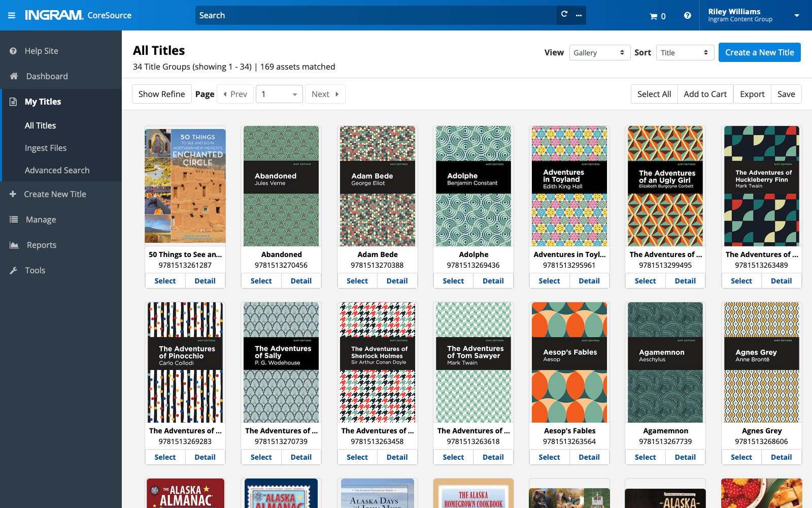This screenshot has height=508, width=812.
Task: Expand the page number dropdown
Action: (x=279, y=94)
